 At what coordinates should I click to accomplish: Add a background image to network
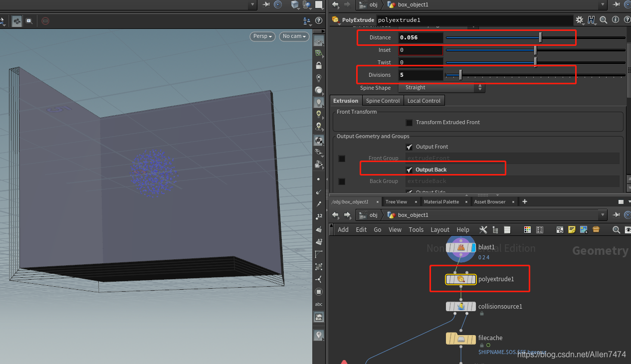(584, 229)
